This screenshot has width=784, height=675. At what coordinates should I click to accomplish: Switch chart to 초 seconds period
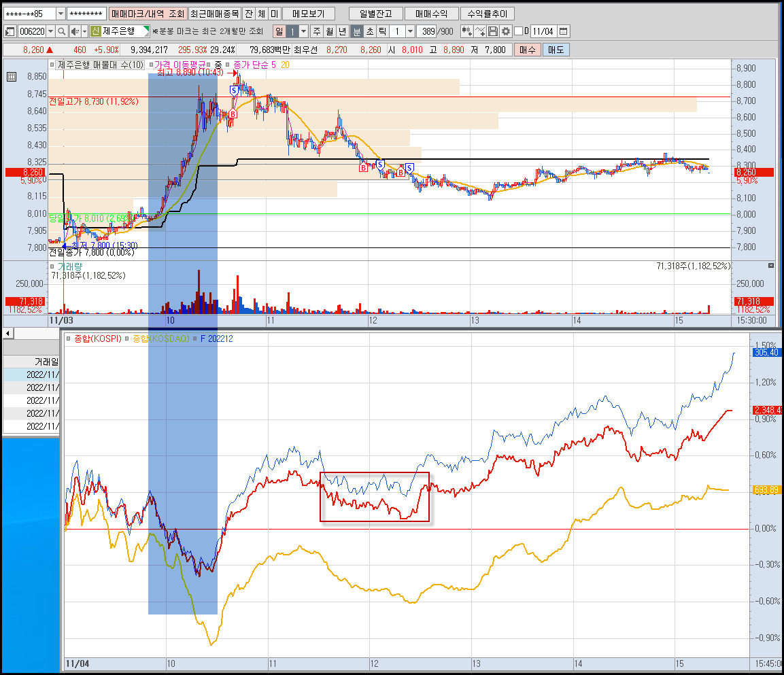coord(369,31)
